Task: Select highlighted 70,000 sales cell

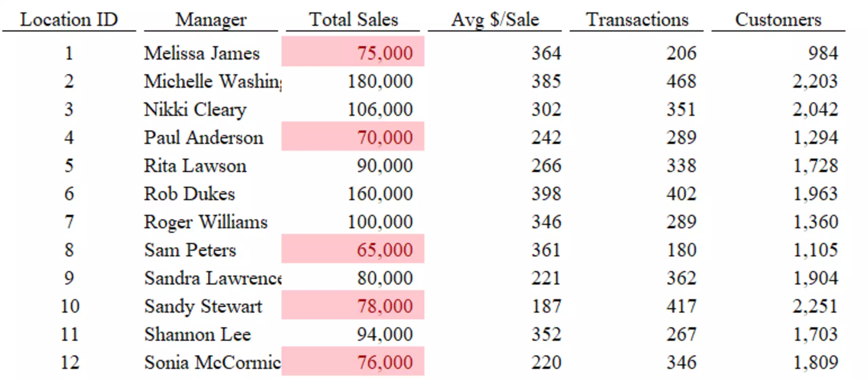Action: (x=353, y=136)
